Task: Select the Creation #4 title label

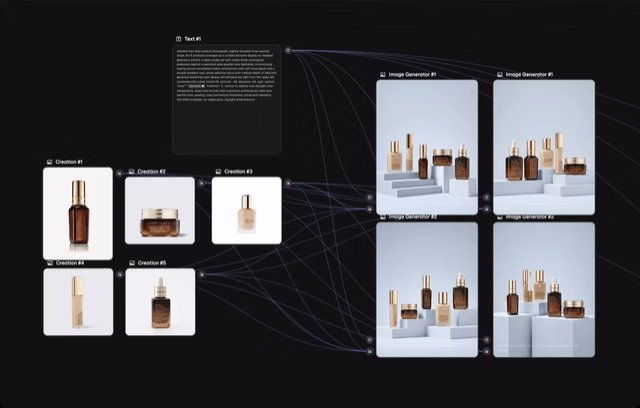Action: (x=70, y=263)
